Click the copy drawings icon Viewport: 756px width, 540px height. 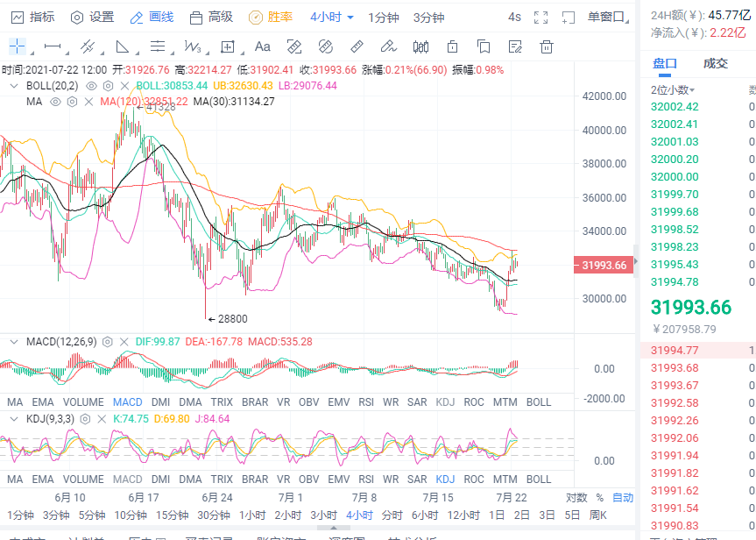click(484, 46)
